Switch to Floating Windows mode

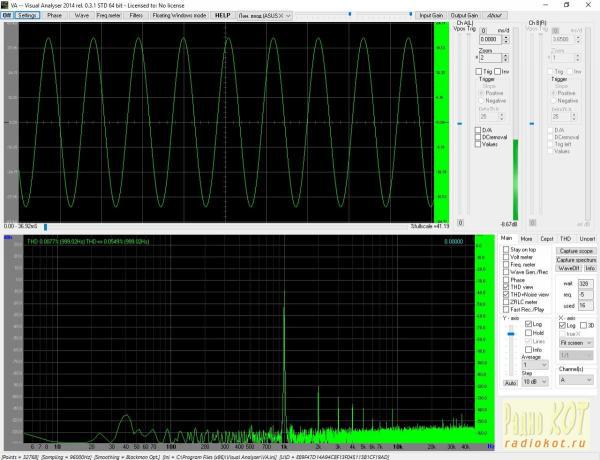coord(180,16)
